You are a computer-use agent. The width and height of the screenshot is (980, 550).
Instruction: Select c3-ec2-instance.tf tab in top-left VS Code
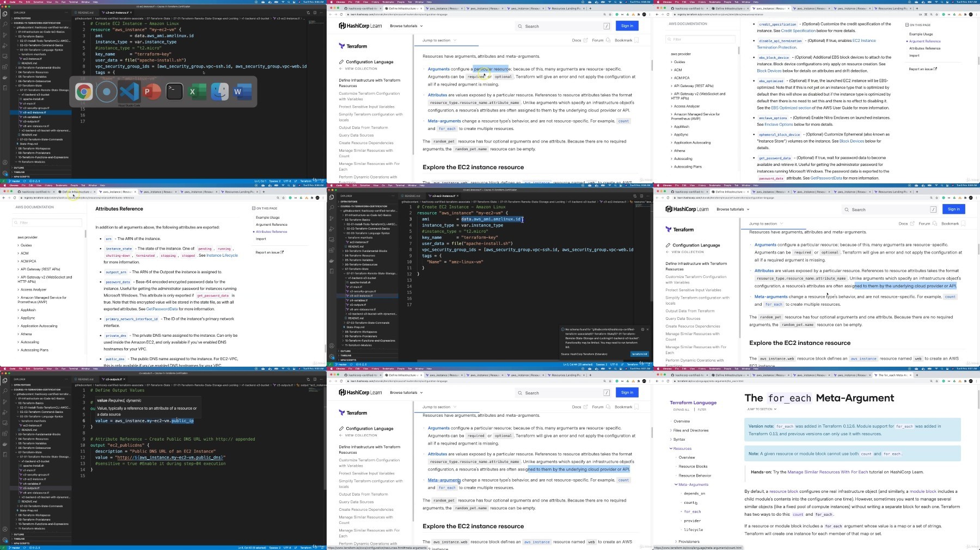click(116, 12)
